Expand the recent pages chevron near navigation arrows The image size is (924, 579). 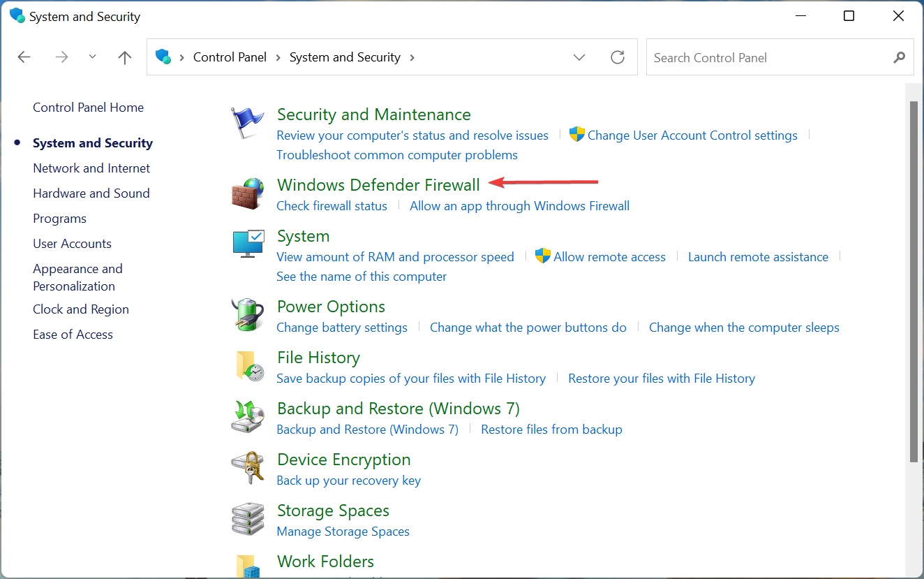(x=92, y=57)
